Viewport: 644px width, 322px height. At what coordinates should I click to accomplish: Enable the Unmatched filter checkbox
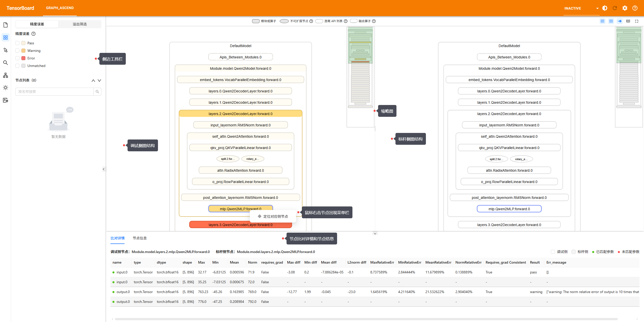(x=17, y=66)
